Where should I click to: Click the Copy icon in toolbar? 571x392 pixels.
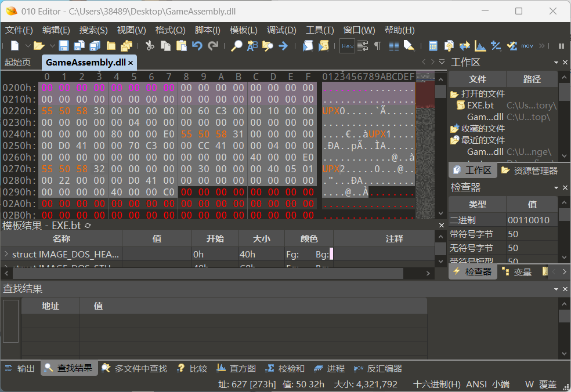point(166,45)
